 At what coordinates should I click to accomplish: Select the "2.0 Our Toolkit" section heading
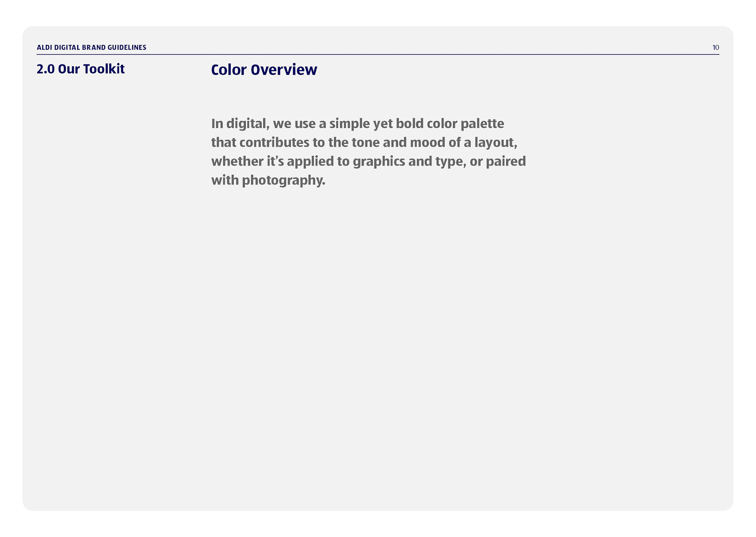pyautogui.click(x=80, y=69)
